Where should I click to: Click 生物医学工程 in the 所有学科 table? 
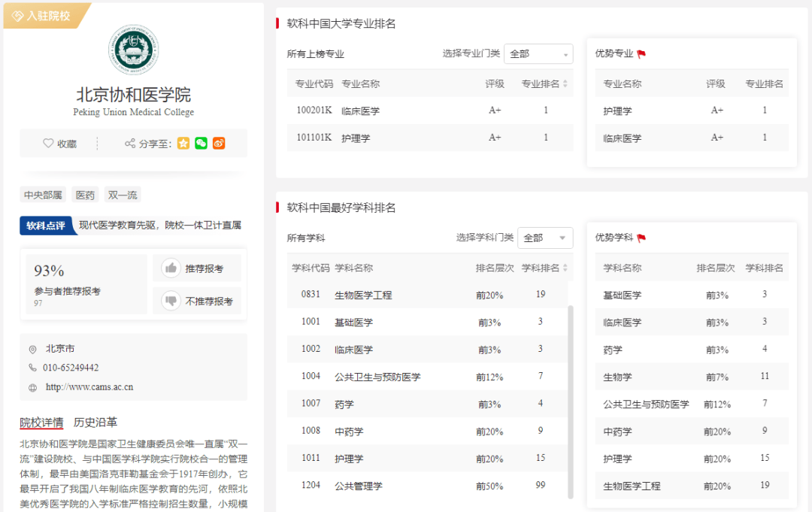[x=363, y=295]
